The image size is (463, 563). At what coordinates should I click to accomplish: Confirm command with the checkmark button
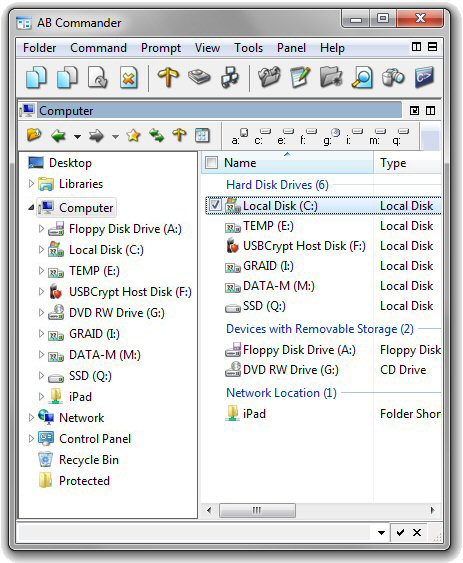click(400, 532)
